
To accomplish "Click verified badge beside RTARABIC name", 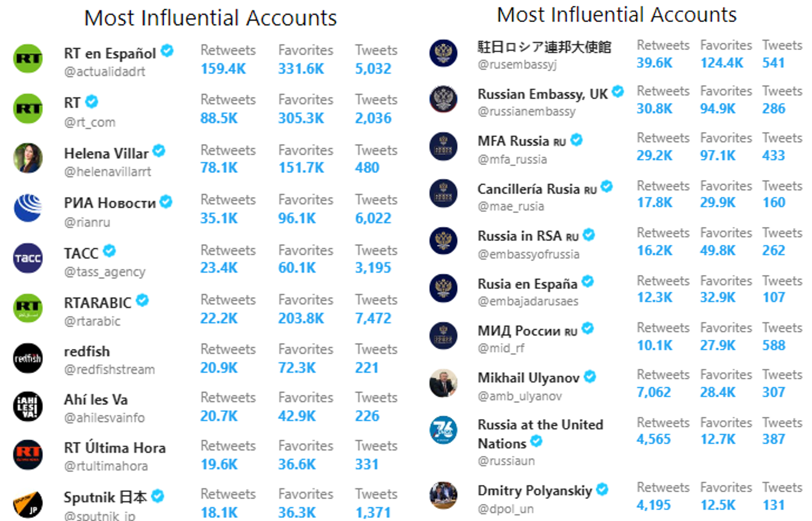I will [x=143, y=300].
